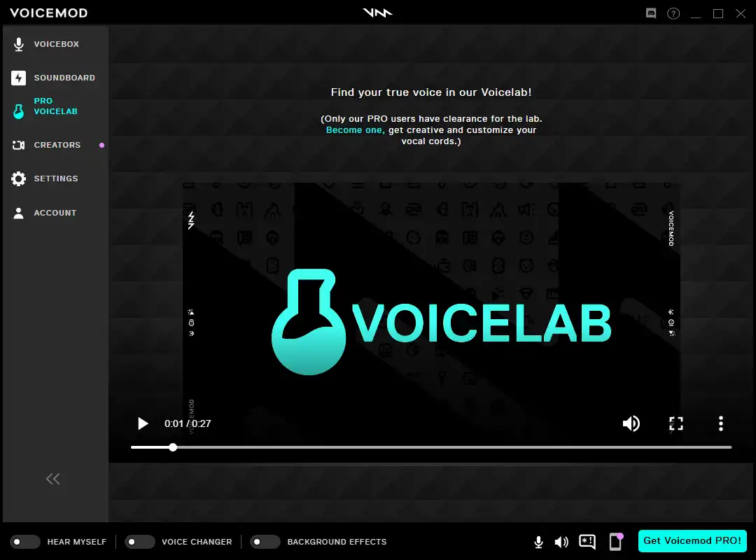
Task: Click the Soundboard lightning bolt icon
Action: [18, 78]
